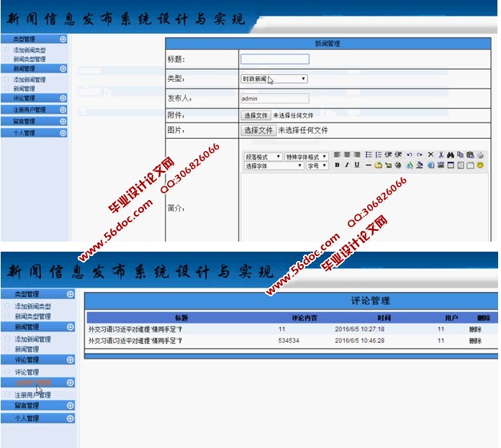Paste using the clipboard icon in the editor

tap(470, 155)
